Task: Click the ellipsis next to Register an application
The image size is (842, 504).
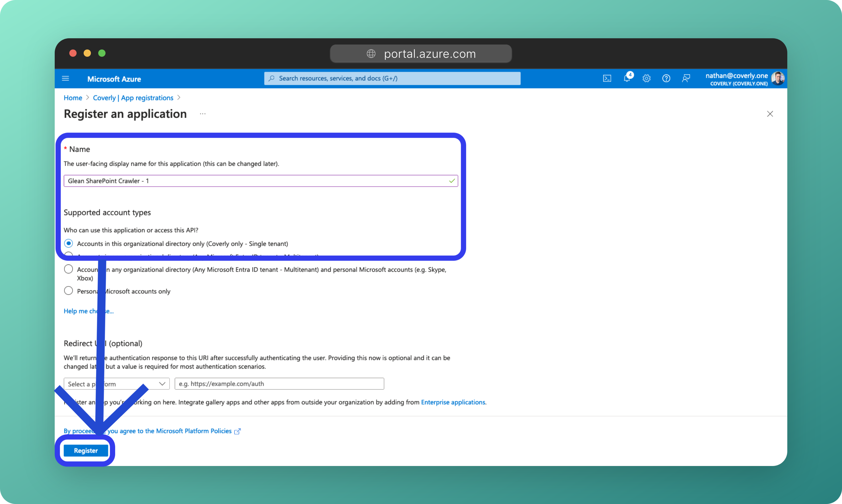Action: [x=202, y=114]
